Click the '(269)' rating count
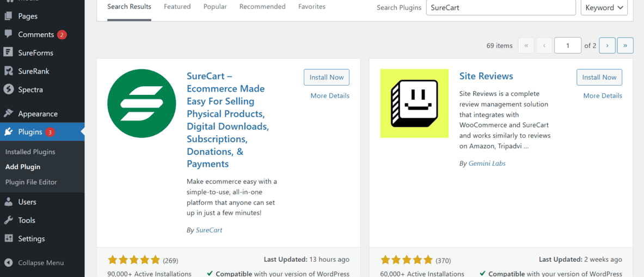This screenshot has height=277, width=644. [170, 261]
